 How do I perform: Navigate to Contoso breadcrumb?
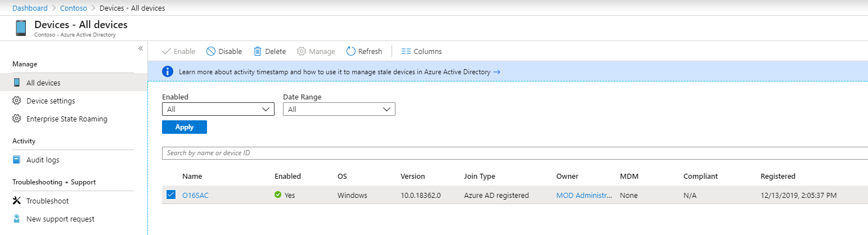tap(73, 8)
